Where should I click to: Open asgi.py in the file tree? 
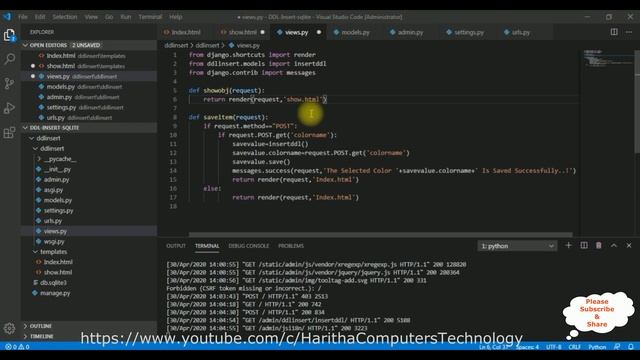tap(89, 190)
